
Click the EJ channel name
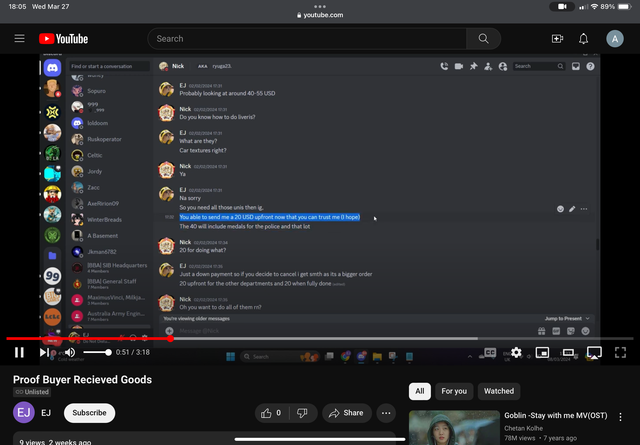point(46,413)
